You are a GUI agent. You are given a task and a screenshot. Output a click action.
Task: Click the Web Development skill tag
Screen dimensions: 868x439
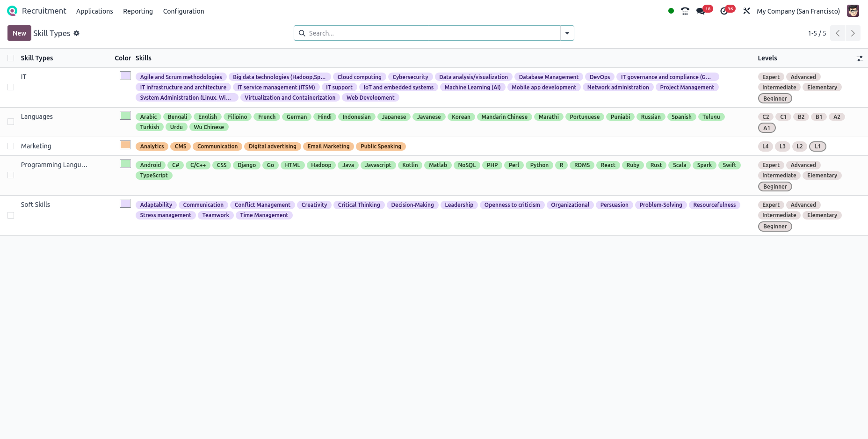[370, 97]
